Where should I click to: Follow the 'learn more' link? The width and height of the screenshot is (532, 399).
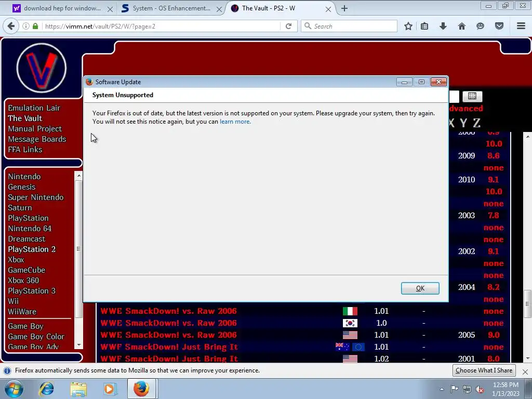(235, 122)
